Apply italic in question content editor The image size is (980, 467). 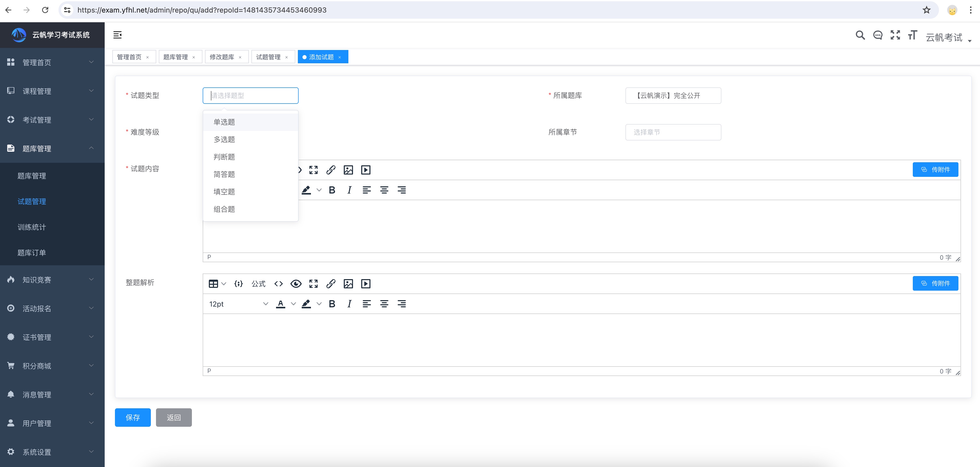[x=349, y=190]
